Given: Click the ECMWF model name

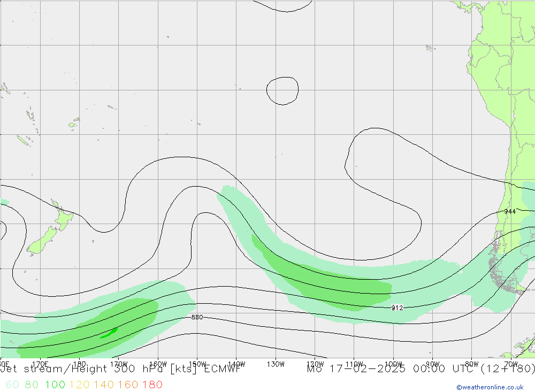Looking at the screenshot, I should [222, 369].
